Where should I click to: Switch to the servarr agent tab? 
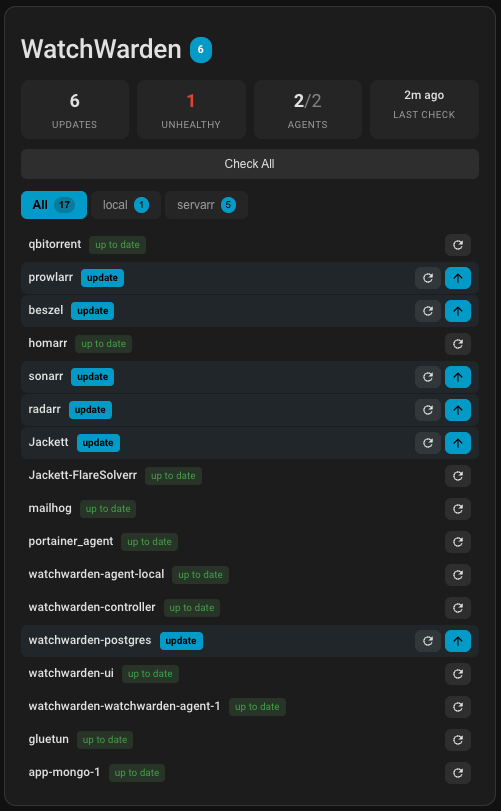[x=206, y=205]
